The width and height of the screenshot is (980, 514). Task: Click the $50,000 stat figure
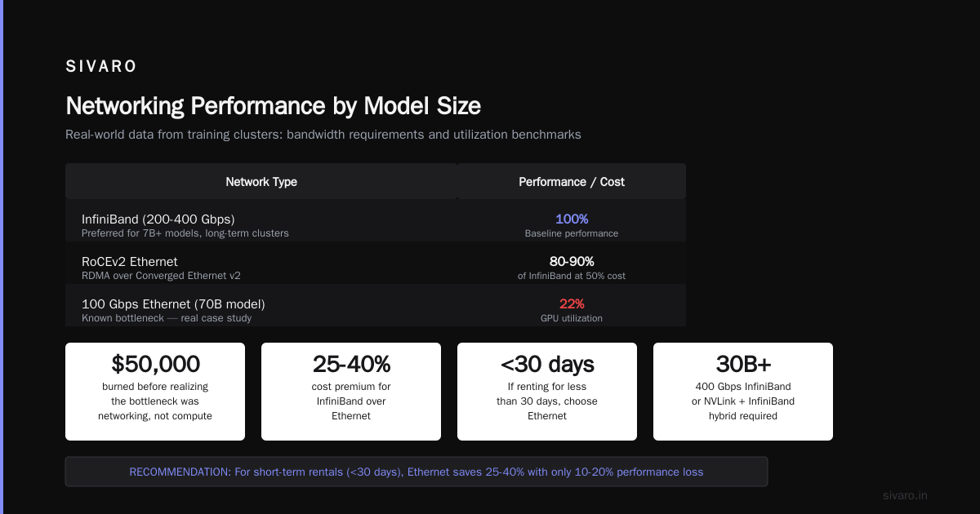155,364
